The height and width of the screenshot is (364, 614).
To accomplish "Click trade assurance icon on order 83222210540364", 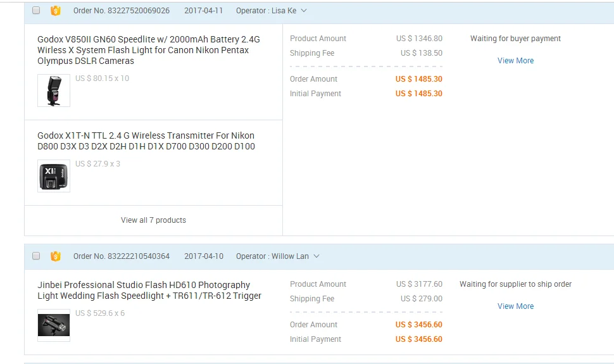I will coord(56,256).
